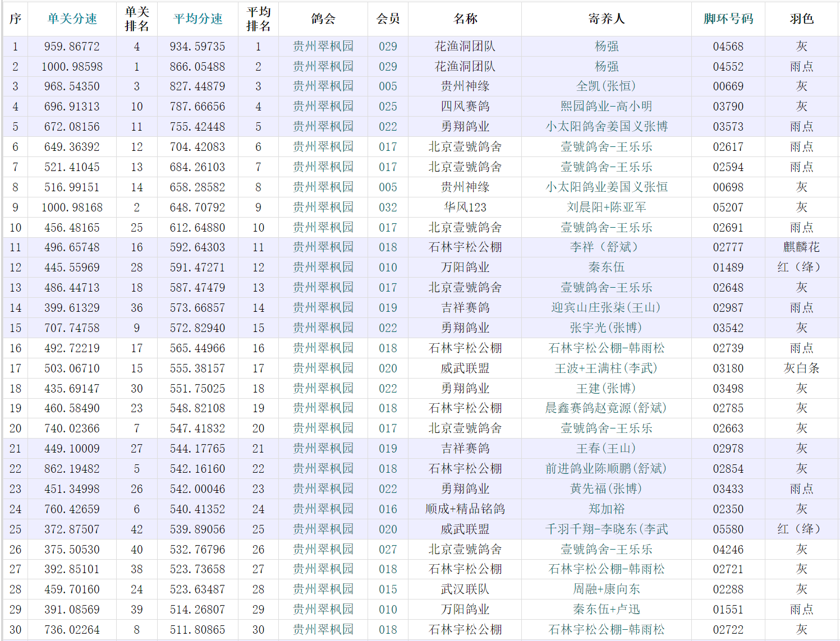Select single speed value 1000.98598

click(x=72, y=67)
